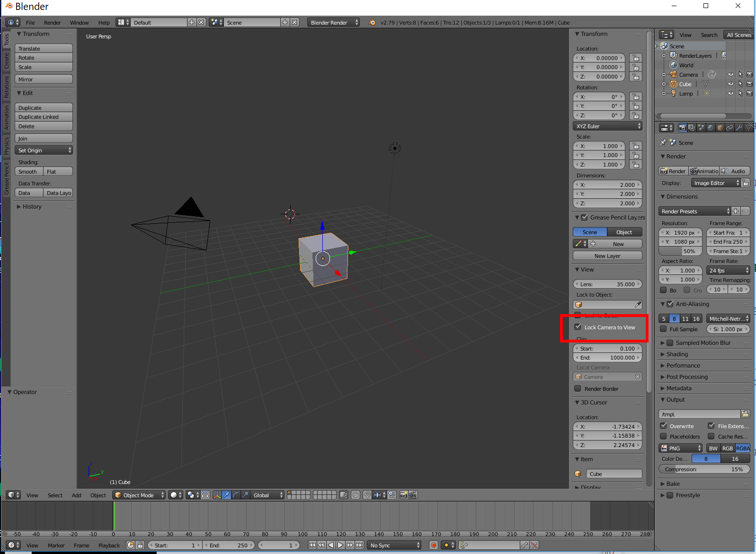Open the 24 fps frame rate dropdown

click(729, 270)
